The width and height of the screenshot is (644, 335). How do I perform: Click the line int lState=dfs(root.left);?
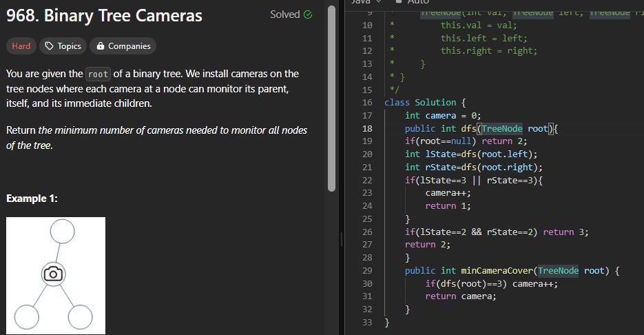point(471,154)
